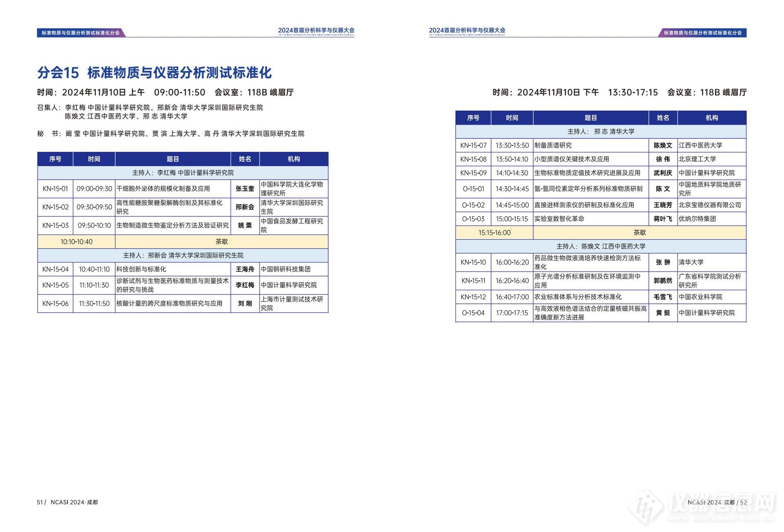Select institution 北京宝德仪器有限公司
The width and height of the screenshot is (784, 532).
tap(710, 205)
